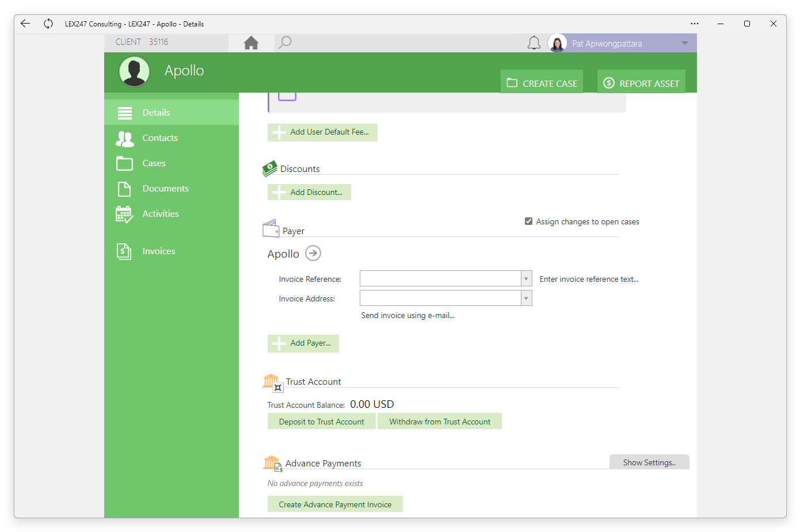800x532 pixels.
Task: Click the Add Payer button
Action: 303,343
